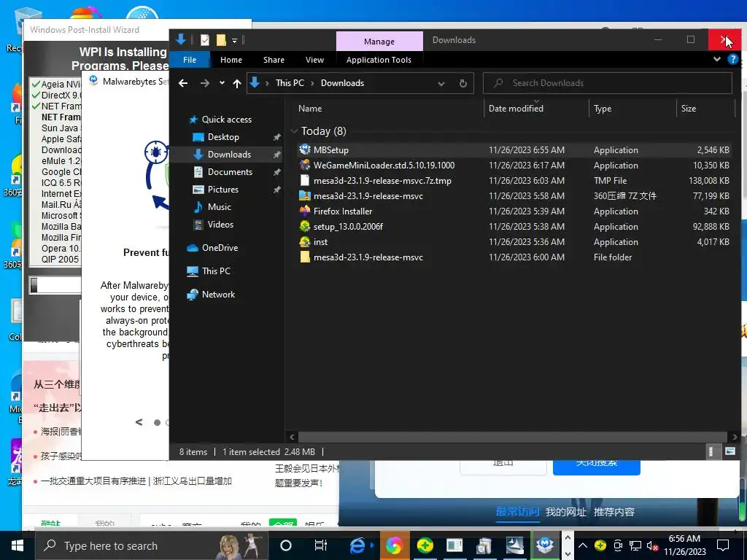Show hidden system tray icons
Viewport: 747px width, 560px height.
(x=583, y=545)
